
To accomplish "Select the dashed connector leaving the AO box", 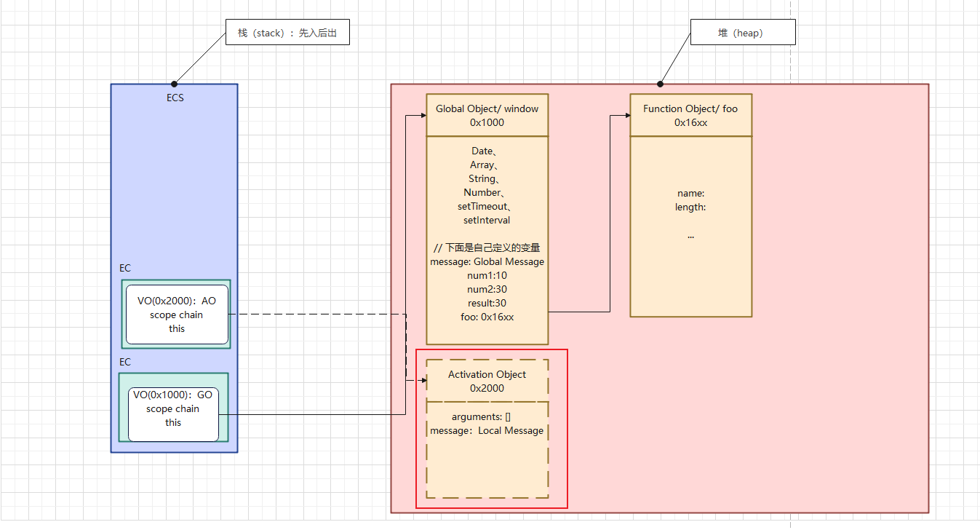I will (320, 315).
